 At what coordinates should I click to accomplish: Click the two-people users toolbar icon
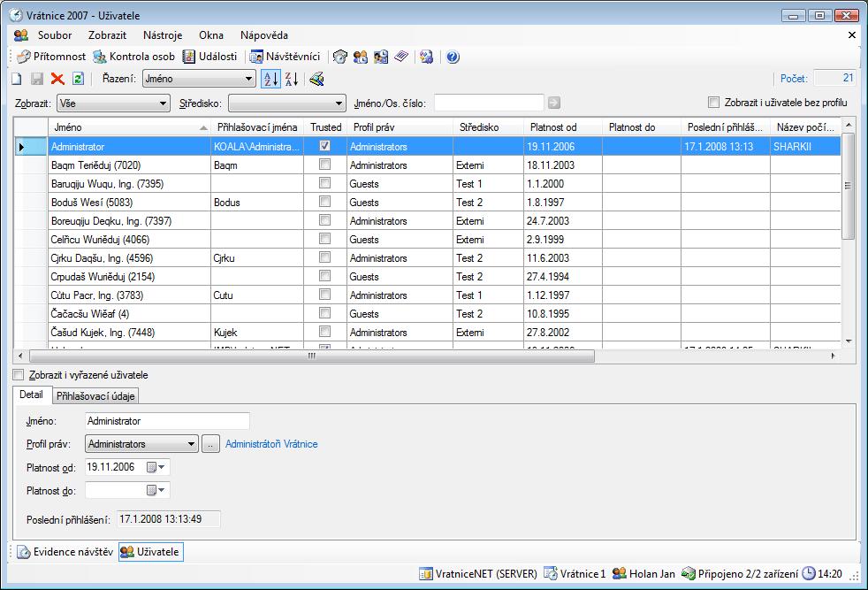[361, 57]
